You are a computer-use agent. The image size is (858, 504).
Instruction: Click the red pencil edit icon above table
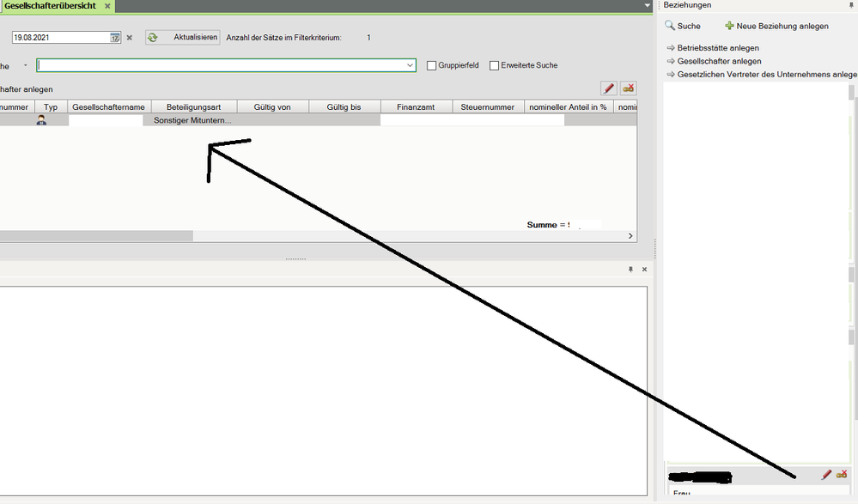tap(608, 88)
